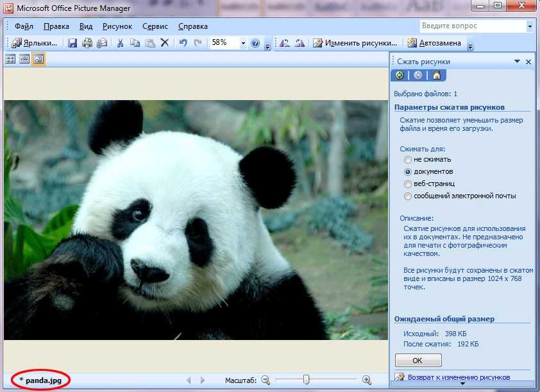Open the 'Сервис' menu

[x=155, y=26]
